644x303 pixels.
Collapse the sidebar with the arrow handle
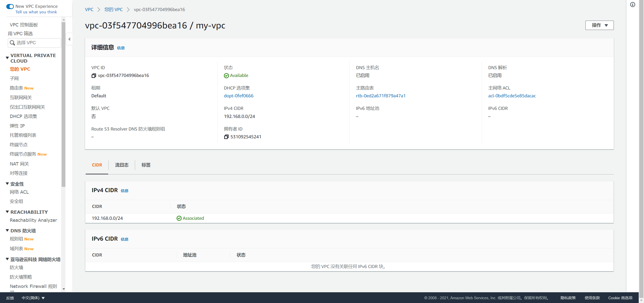pyautogui.click(x=69, y=39)
